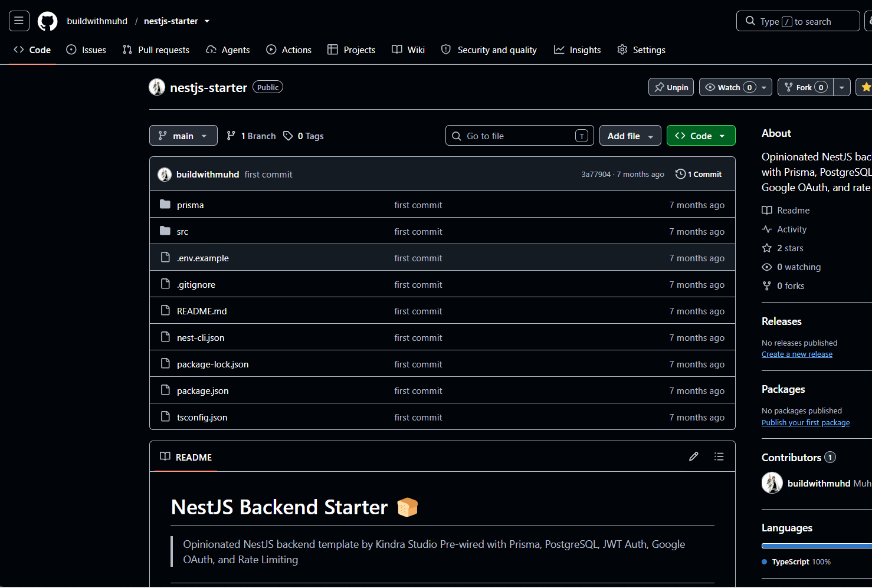
Task: Click the top Type / to search box
Action: (798, 21)
